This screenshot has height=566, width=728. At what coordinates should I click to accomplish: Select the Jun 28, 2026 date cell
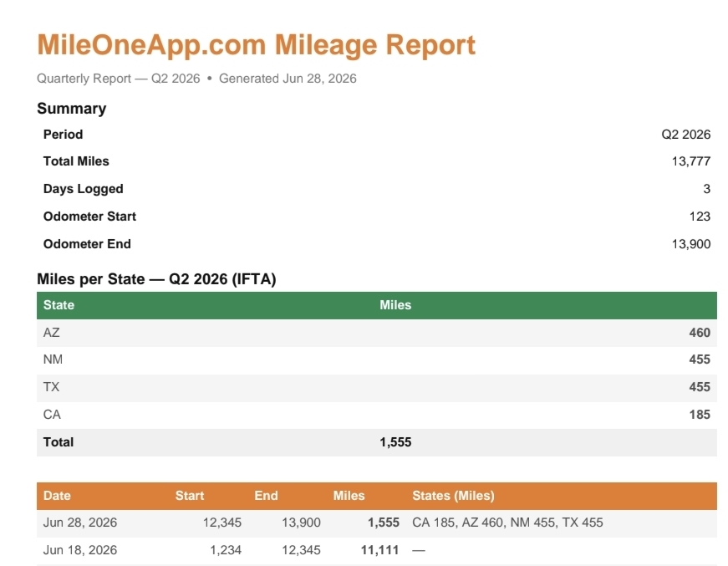point(80,523)
